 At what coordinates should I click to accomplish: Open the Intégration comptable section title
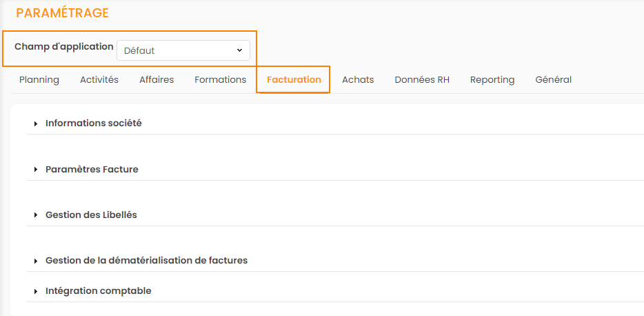click(98, 290)
